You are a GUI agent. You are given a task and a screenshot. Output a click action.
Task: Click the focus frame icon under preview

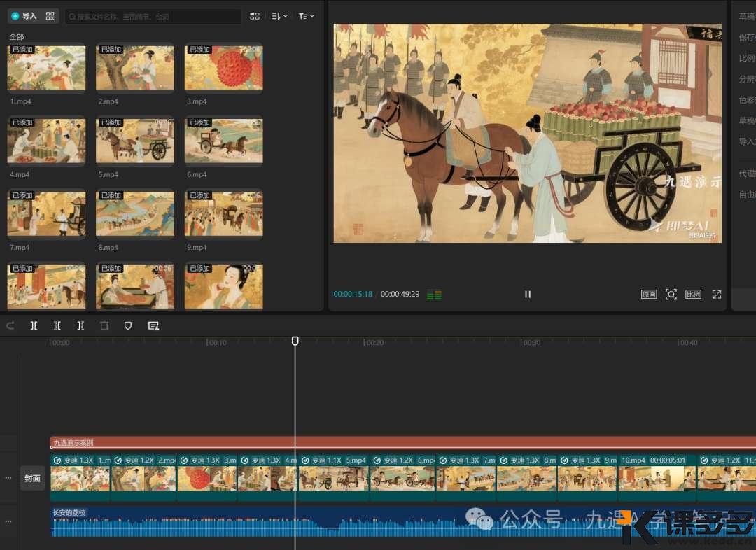tap(671, 295)
